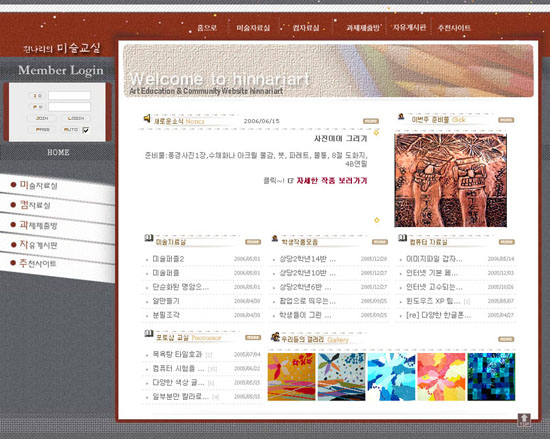Viewport: 550px width, 439px height.
Task: Click the JOIN button
Action: click(42, 118)
